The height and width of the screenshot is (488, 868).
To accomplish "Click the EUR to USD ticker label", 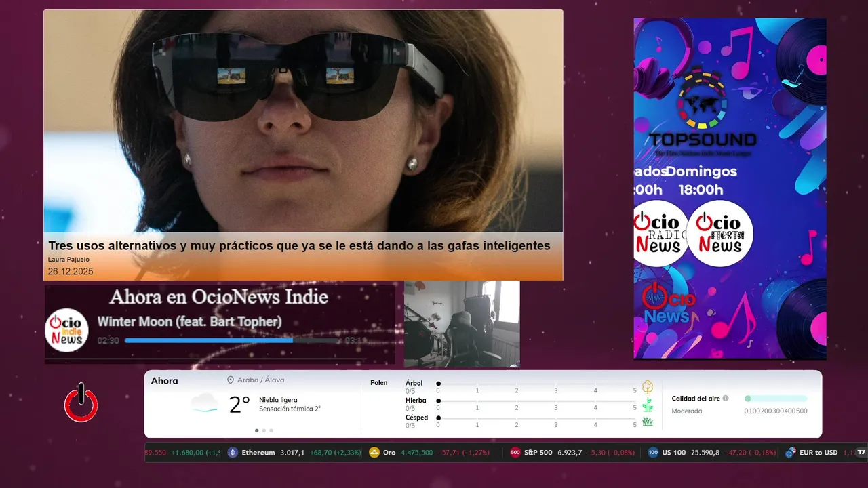I will 818,453.
